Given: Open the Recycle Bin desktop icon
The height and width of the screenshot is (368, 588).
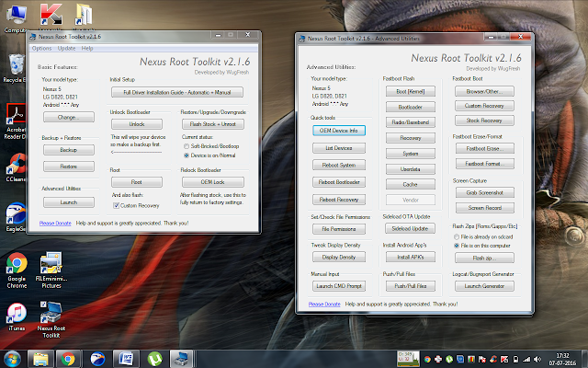Looking at the screenshot, I should 15,68.
